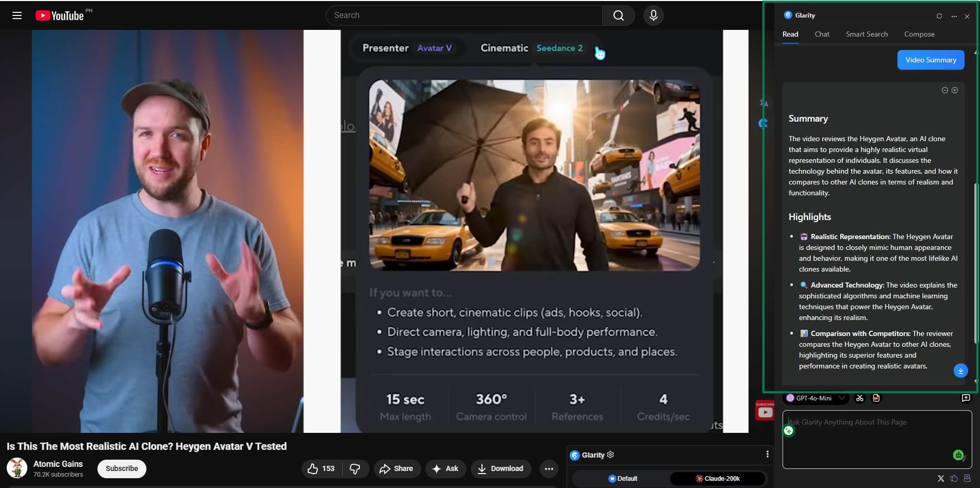
Task: Focus the Ask Glarity Anything input box
Action: pyautogui.click(x=877, y=439)
